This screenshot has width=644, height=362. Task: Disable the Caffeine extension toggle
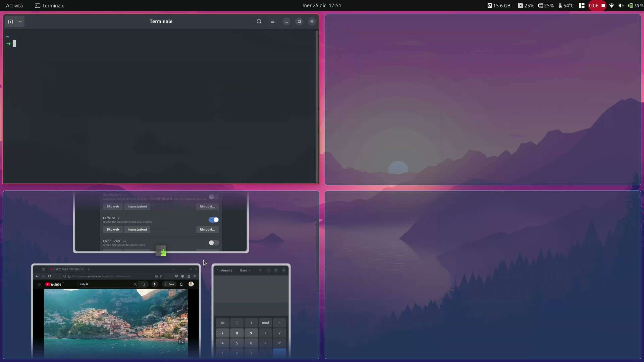213,220
